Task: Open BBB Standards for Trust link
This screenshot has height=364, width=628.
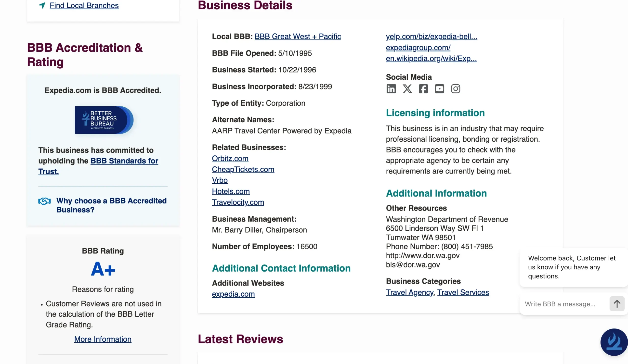Action: pos(98,166)
